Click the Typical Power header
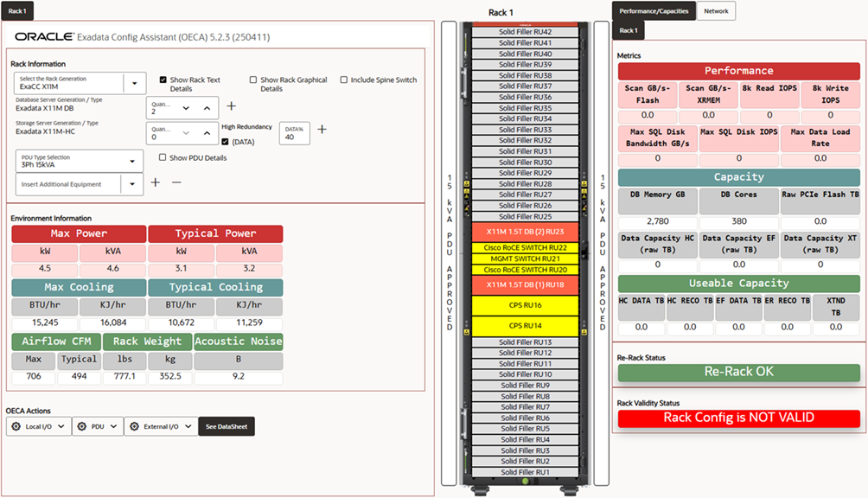 pos(215,234)
